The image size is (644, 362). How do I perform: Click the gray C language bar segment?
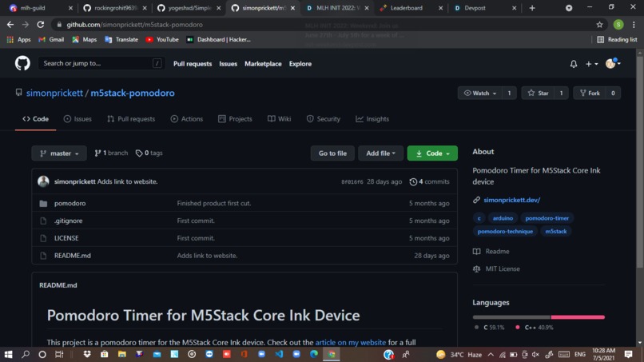(x=511, y=317)
